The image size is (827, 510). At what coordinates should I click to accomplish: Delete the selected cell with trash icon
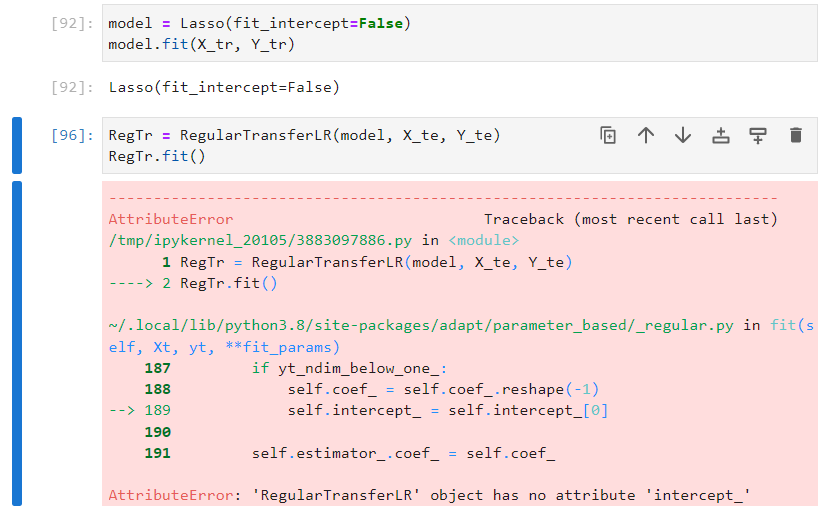(x=796, y=136)
